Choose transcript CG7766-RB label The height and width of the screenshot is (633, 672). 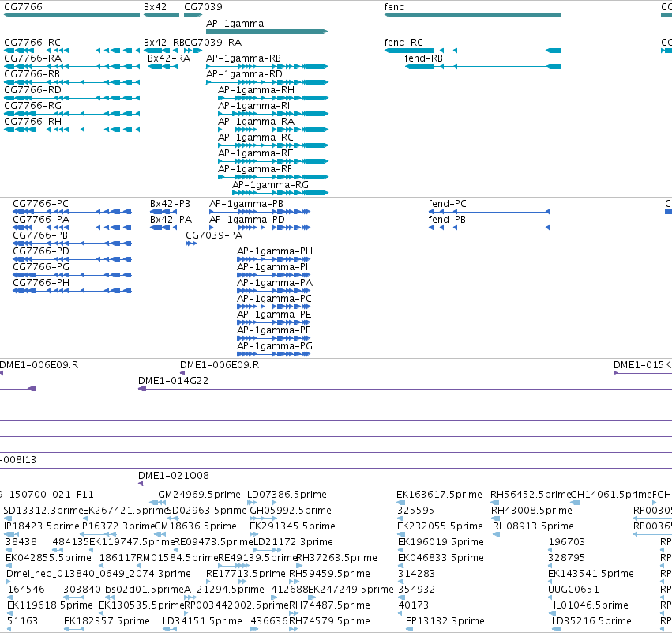point(32,74)
